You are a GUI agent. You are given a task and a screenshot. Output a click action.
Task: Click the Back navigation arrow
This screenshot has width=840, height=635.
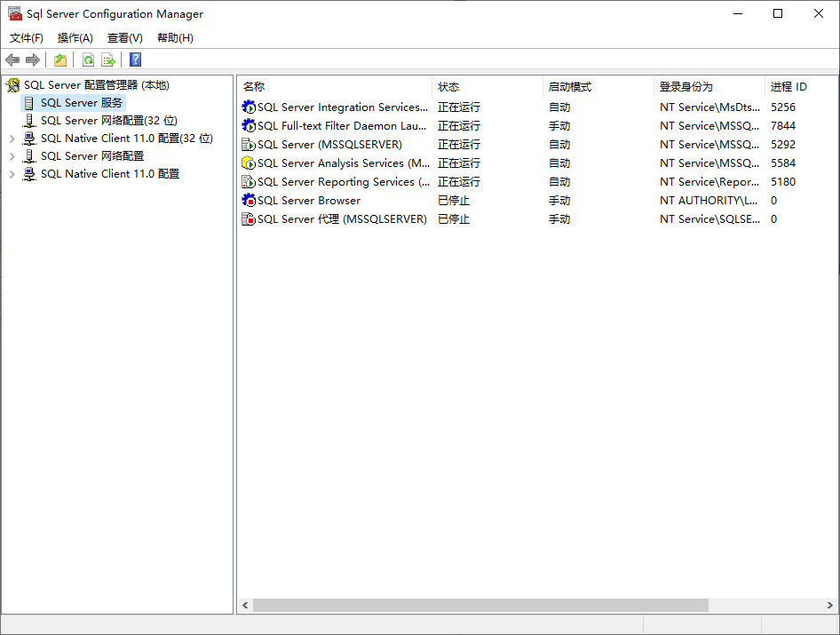coord(12,60)
